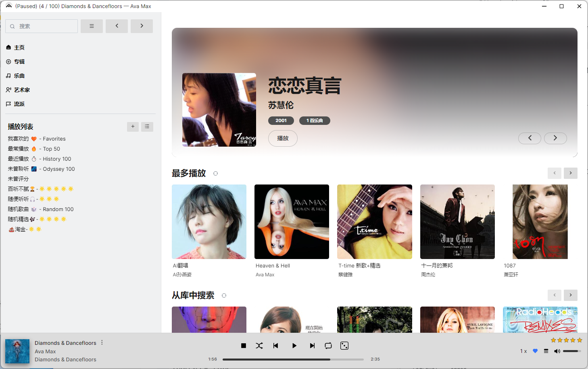
Task: Open T-time 新歌+精选 album cover
Action: click(375, 222)
